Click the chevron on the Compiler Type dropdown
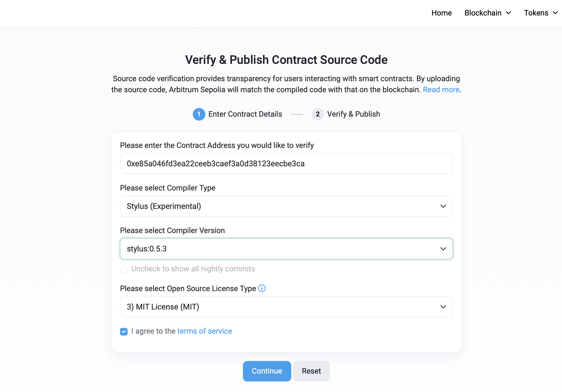Viewport: 562px width, 392px height. click(443, 206)
